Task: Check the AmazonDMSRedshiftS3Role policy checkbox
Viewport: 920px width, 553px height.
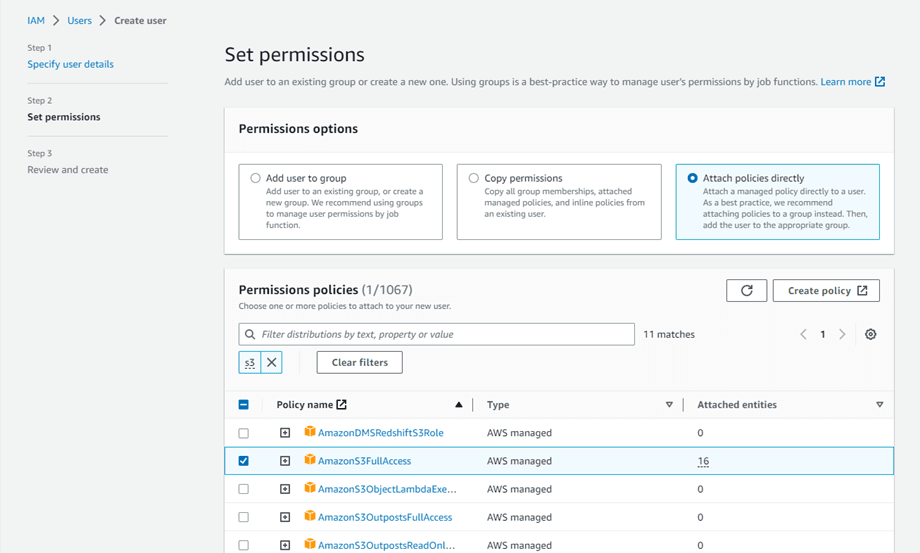Action: 243,433
